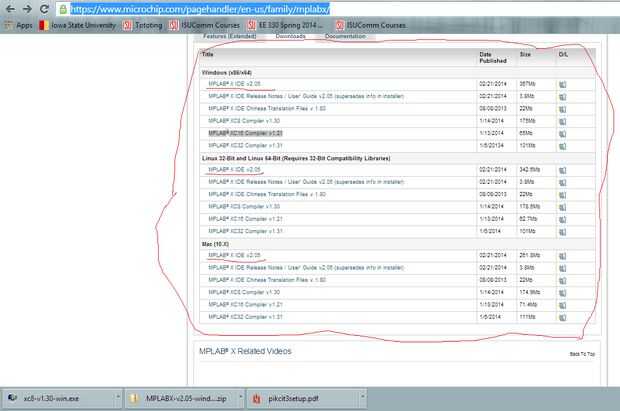This screenshot has width=620, height=411.
Task: Expand options arrow for xc8-v1.30-win.exe download
Action: [x=118, y=396]
